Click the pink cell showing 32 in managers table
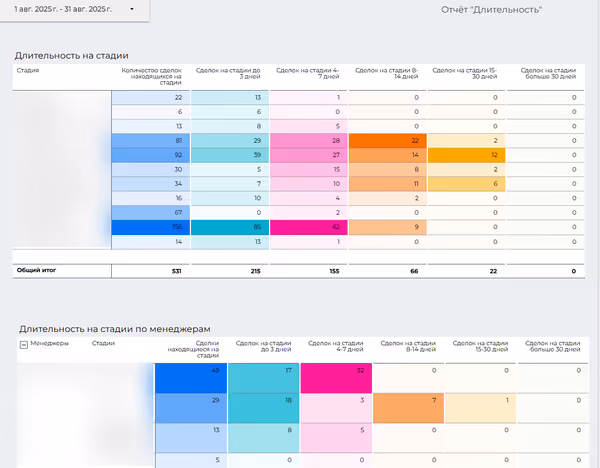This screenshot has height=468, width=600. (336, 371)
